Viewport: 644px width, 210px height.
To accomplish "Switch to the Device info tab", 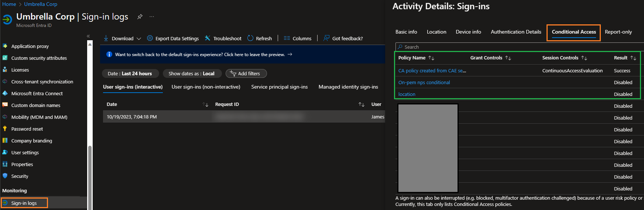I will tap(468, 32).
